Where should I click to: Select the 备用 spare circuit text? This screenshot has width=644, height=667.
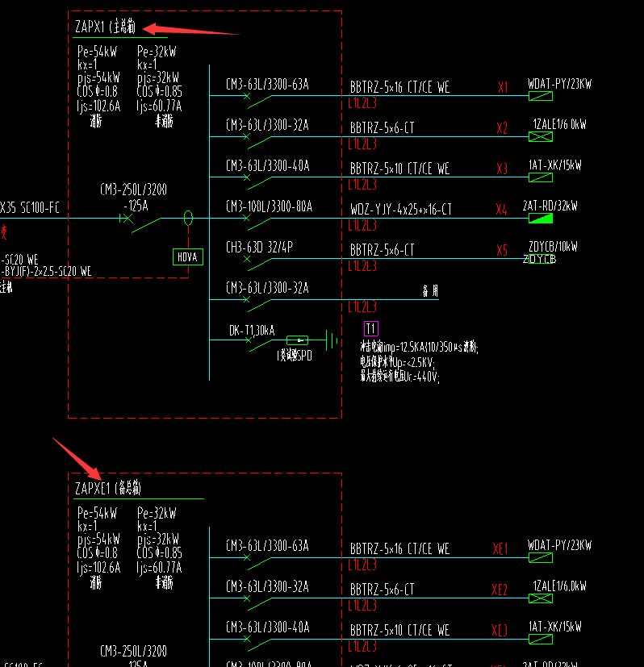[430, 291]
